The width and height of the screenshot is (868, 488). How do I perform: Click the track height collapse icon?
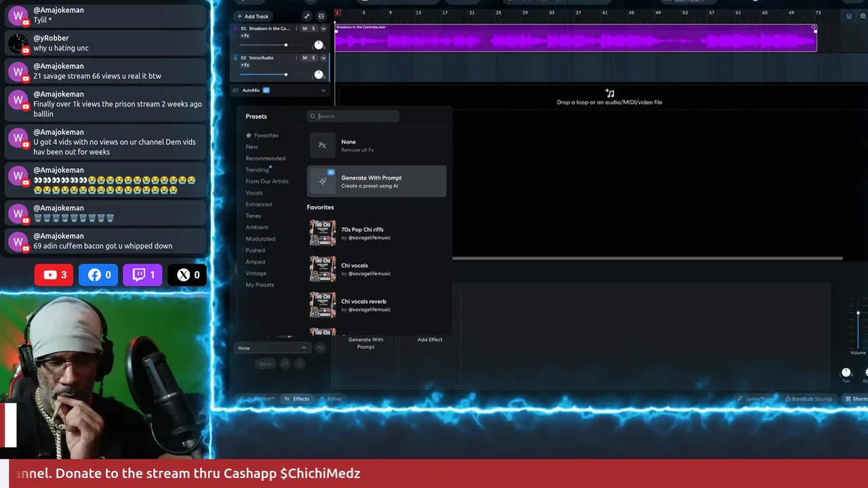click(x=321, y=16)
